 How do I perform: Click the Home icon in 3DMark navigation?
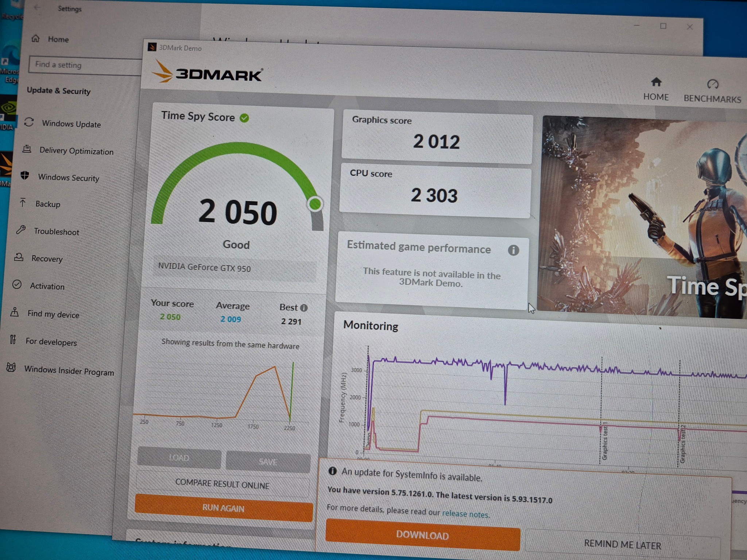[x=656, y=82]
